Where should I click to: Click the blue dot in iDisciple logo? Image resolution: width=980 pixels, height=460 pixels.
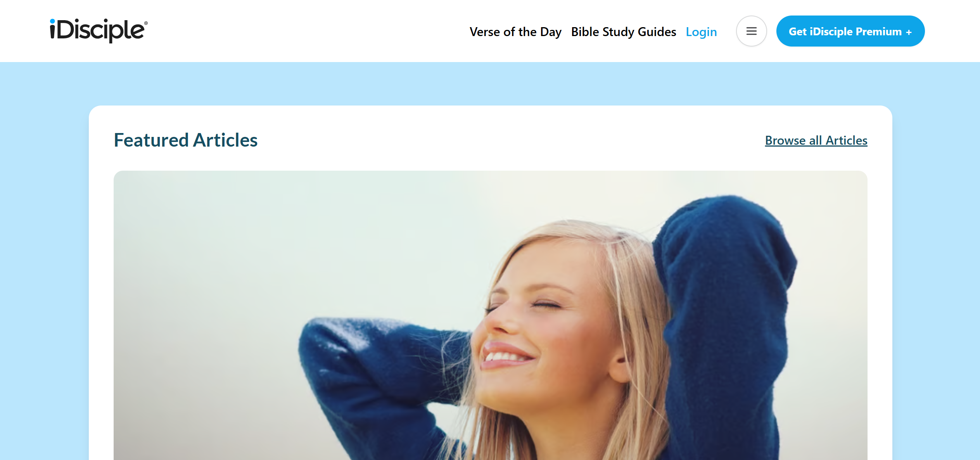point(52,21)
